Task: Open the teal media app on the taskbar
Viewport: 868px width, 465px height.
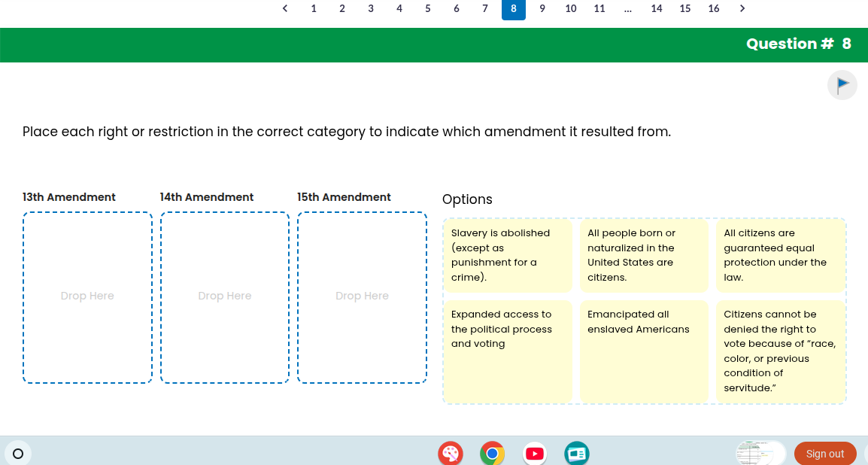Action: (x=576, y=453)
